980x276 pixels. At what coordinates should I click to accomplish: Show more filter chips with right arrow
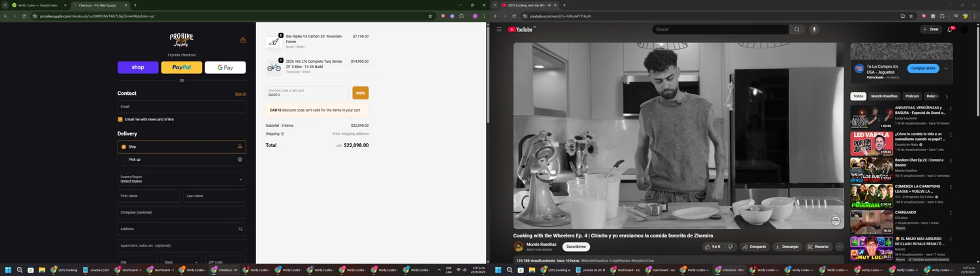(x=947, y=97)
